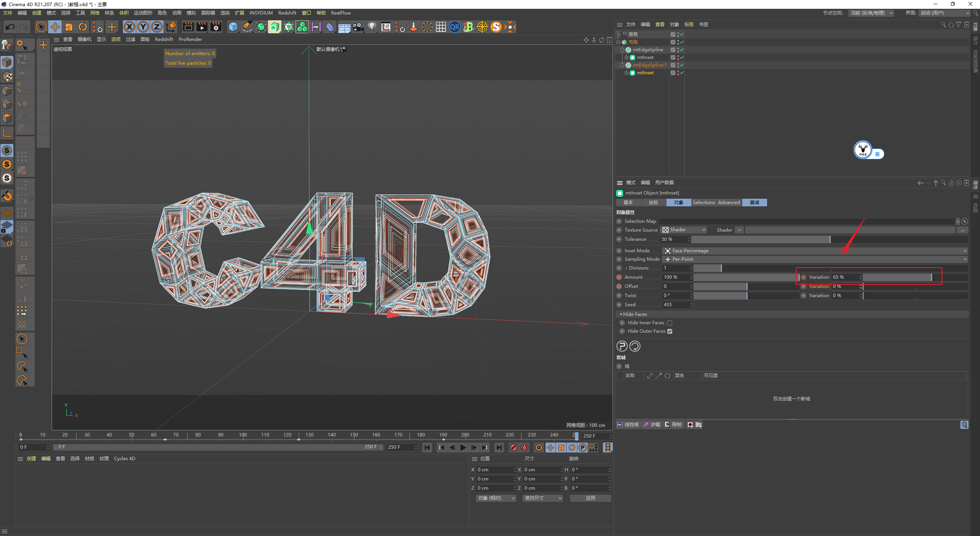Click frame 100 on the timeline ruler
980x536 pixels.
(243, 435)
